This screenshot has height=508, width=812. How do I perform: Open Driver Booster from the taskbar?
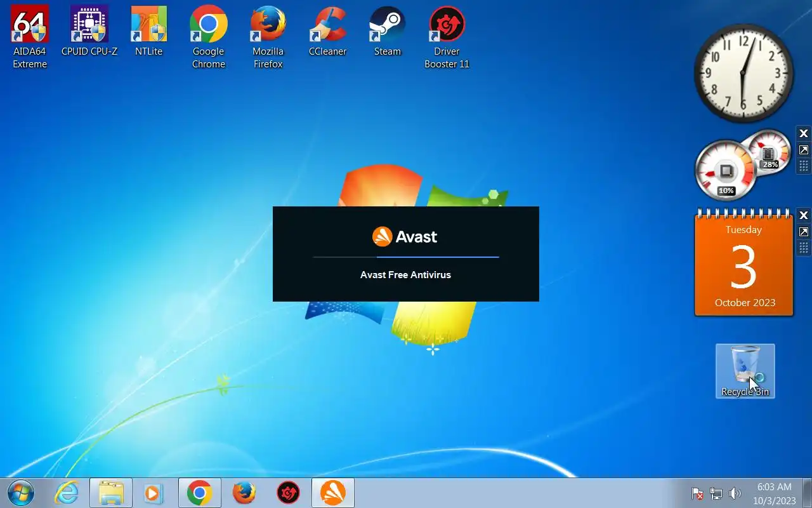coord(289,493)
